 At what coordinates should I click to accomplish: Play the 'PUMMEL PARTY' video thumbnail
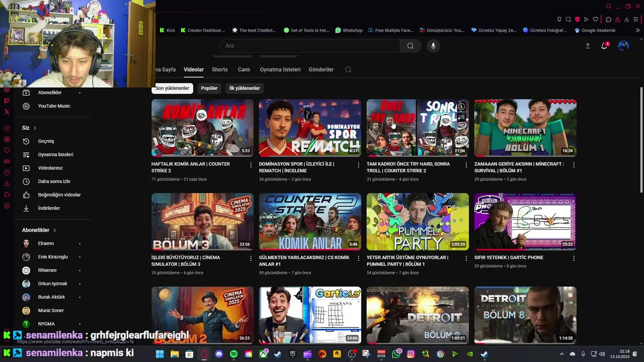418,222
